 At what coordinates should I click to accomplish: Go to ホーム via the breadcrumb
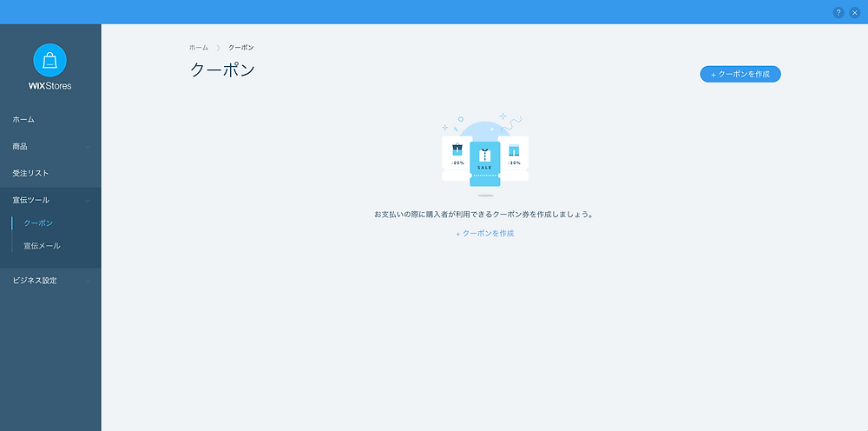coord(199,48)
